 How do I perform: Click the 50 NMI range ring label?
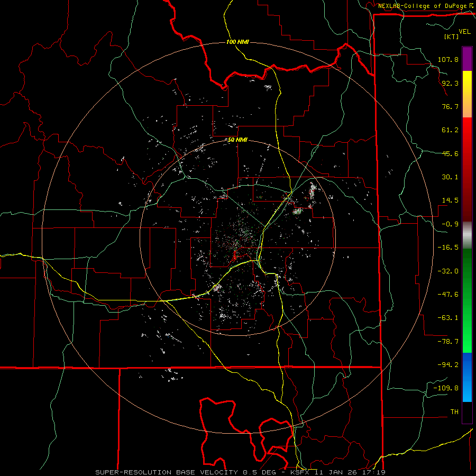[x=237, y=140]
